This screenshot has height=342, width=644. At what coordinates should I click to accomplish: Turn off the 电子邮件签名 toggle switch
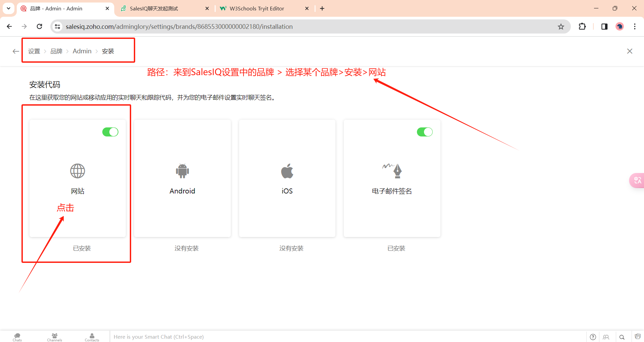pyautogui.click(x=425, y=132)
